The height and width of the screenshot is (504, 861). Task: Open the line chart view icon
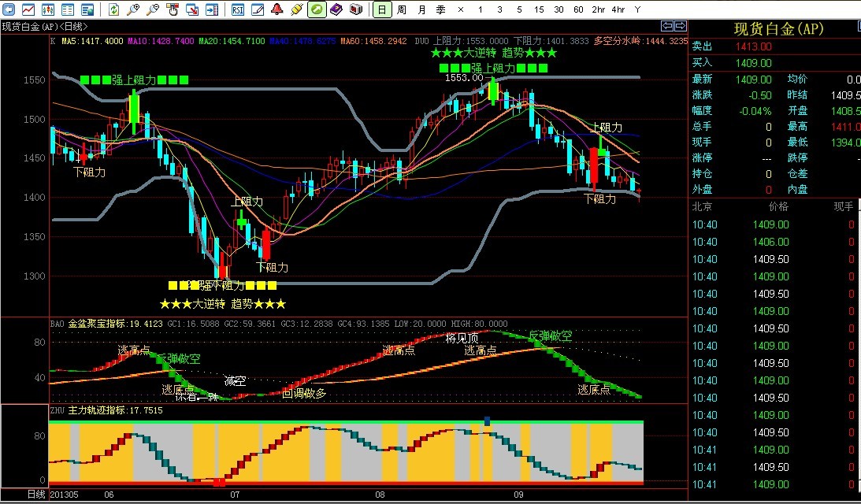28,9
